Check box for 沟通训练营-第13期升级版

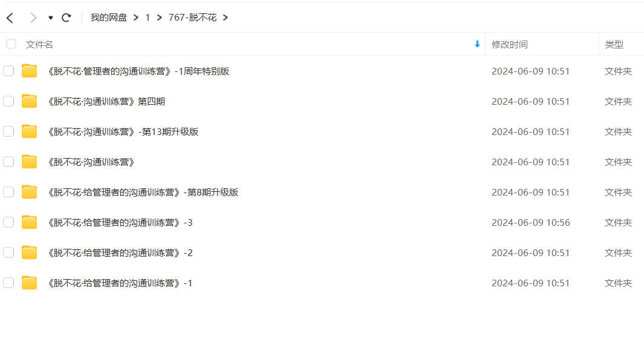[x=8, y=131]
